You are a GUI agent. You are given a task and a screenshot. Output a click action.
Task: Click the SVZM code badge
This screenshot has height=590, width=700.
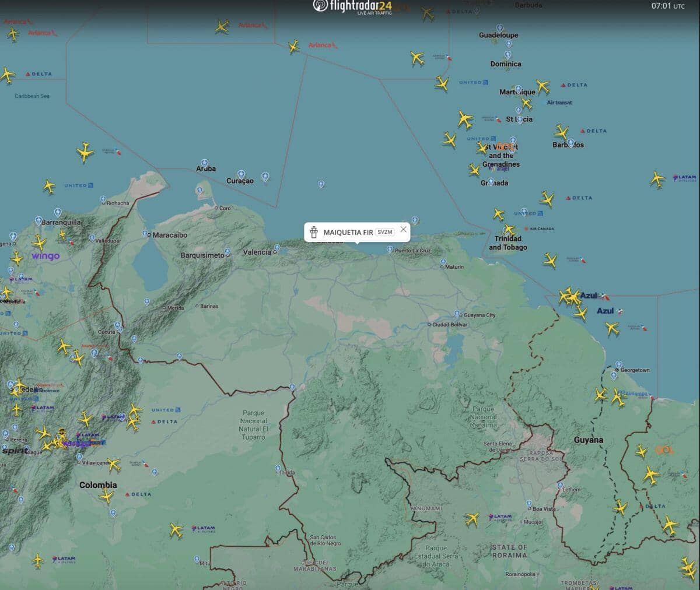pos(385,232)
